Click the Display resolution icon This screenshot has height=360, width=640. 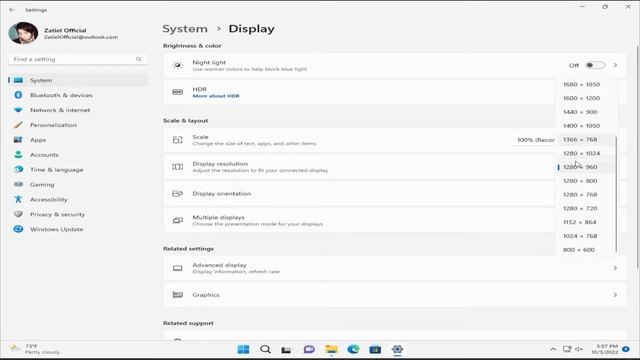click(177, 167)
